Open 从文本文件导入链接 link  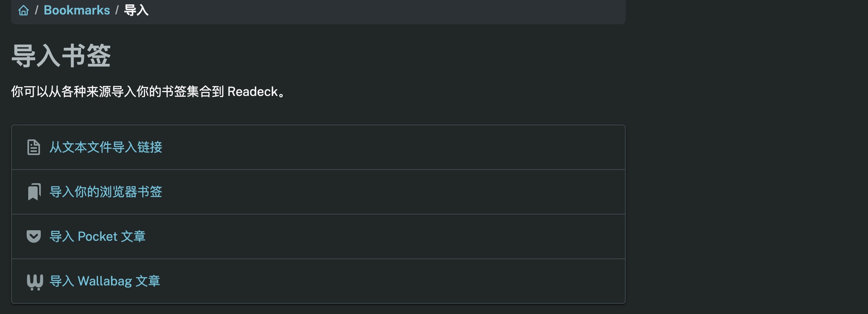[x=106, y=147]
